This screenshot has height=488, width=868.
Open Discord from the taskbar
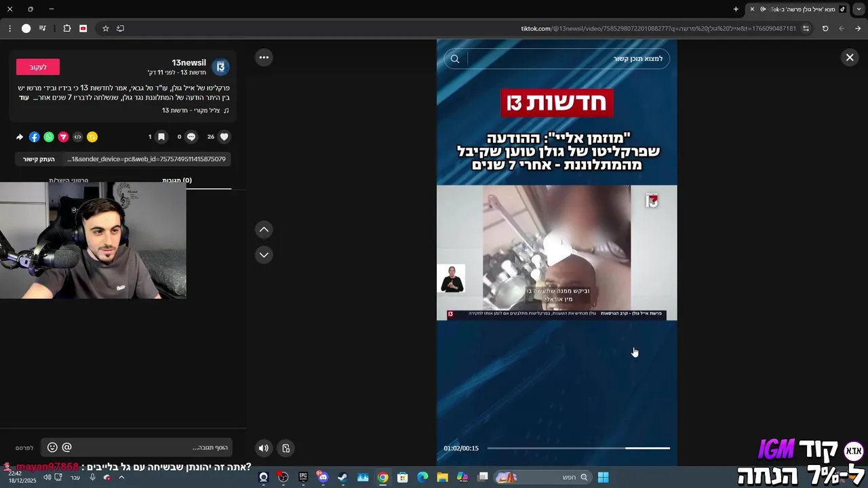[323, 477]
